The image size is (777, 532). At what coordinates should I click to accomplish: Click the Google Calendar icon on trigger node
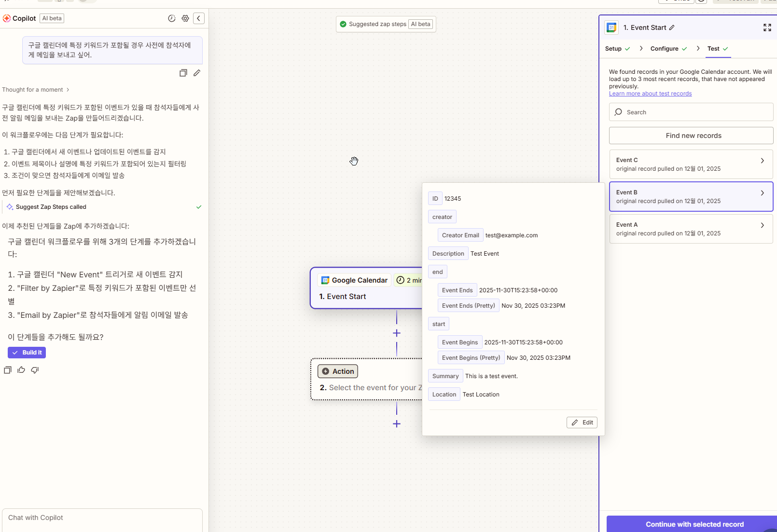point(325,280)
